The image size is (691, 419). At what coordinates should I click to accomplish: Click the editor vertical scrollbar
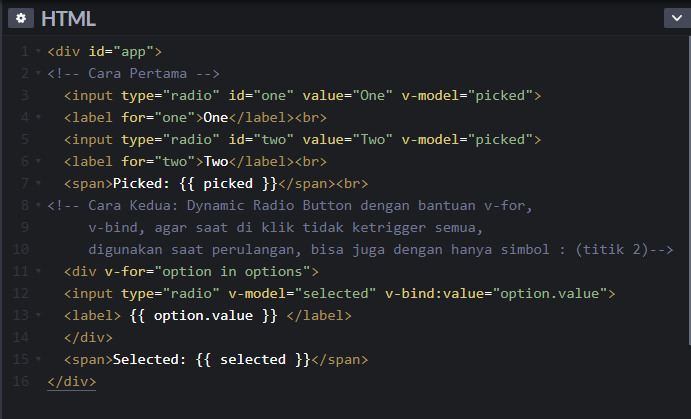[x=689, y=190]
